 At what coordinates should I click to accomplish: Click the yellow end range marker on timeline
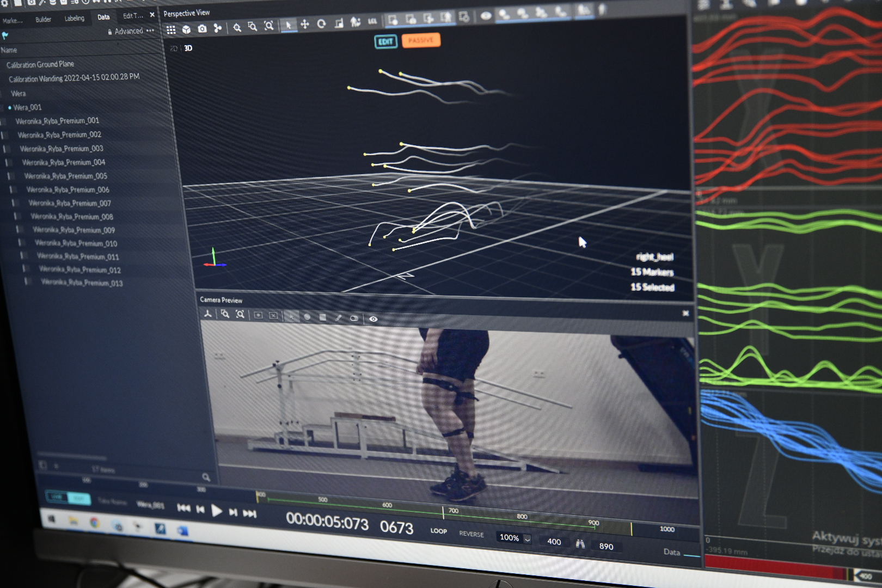point(632,529)
